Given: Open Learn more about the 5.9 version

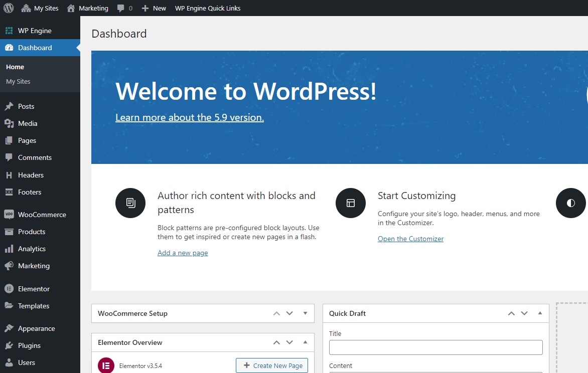Looking at the screenshot, I should (x=190, y=117).
